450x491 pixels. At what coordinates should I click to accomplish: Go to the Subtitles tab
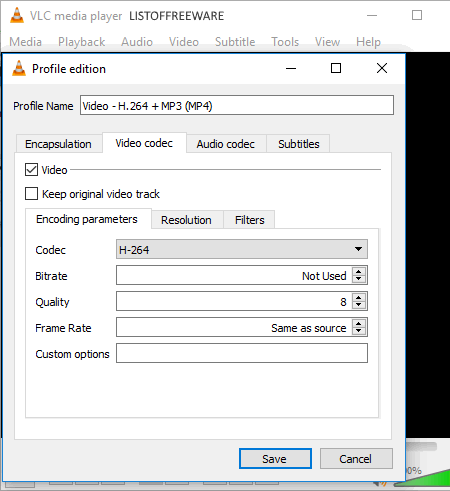[x=299, y=144]
